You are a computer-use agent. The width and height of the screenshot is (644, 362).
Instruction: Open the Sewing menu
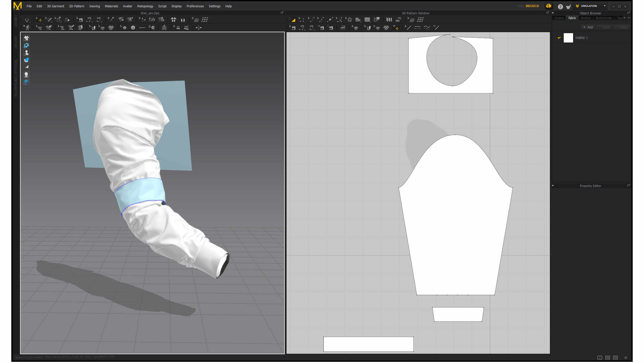pos(95,6)
